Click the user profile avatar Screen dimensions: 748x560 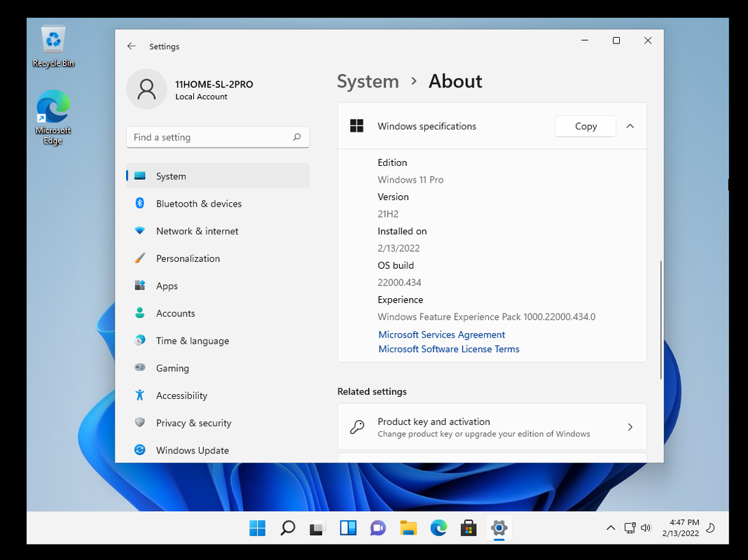pos(146,89)
